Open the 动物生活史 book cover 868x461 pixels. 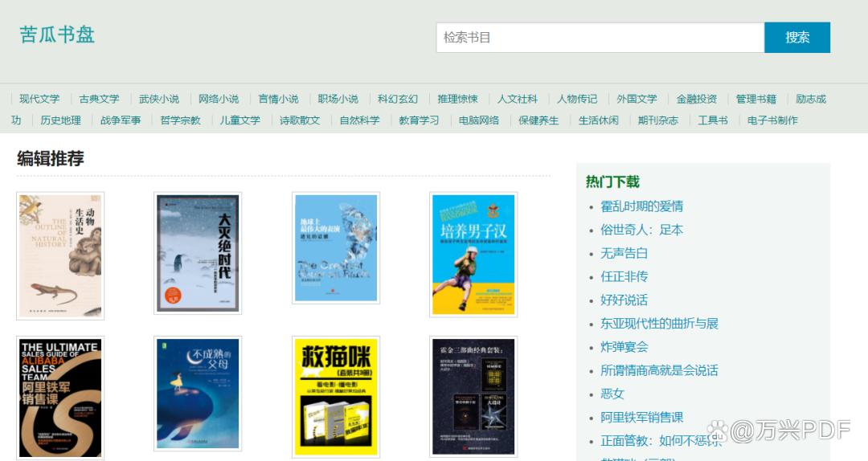(60, 255)
